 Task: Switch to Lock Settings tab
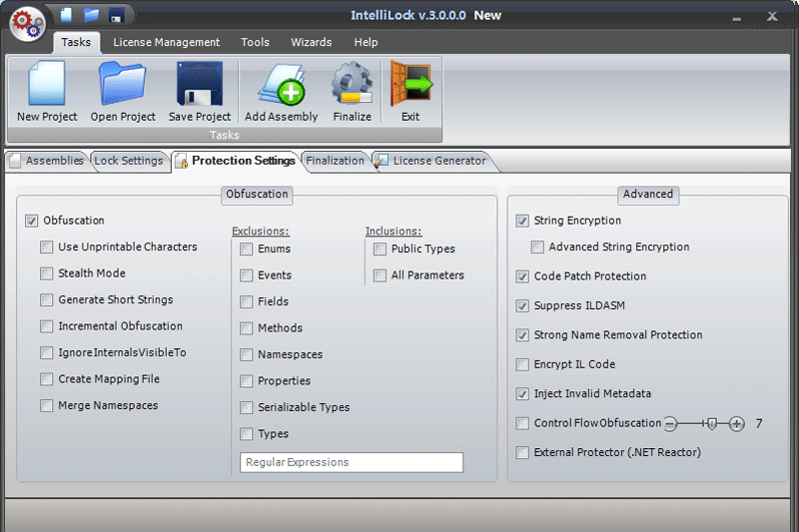point(129,161)
